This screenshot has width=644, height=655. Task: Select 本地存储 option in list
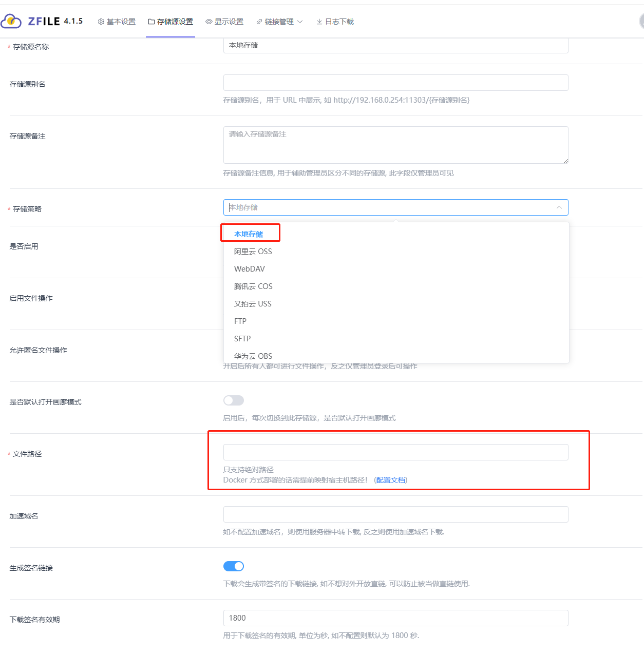(x=249, y=234)
